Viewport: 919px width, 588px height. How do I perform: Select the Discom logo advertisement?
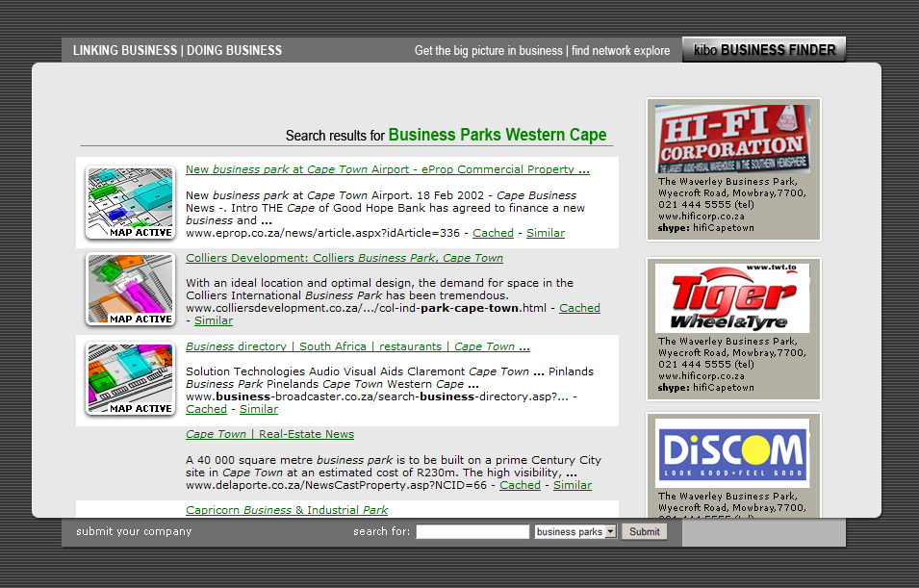(733, 453)
